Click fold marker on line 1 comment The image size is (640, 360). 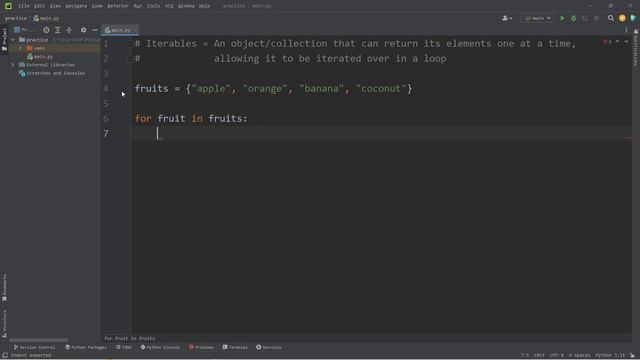pos(131,44)
